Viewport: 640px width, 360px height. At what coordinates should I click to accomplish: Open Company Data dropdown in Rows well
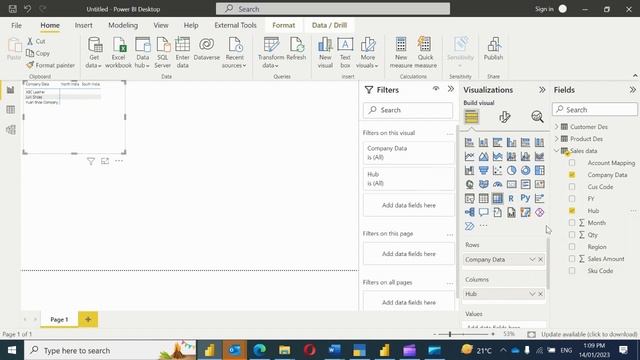pos(532,260)
